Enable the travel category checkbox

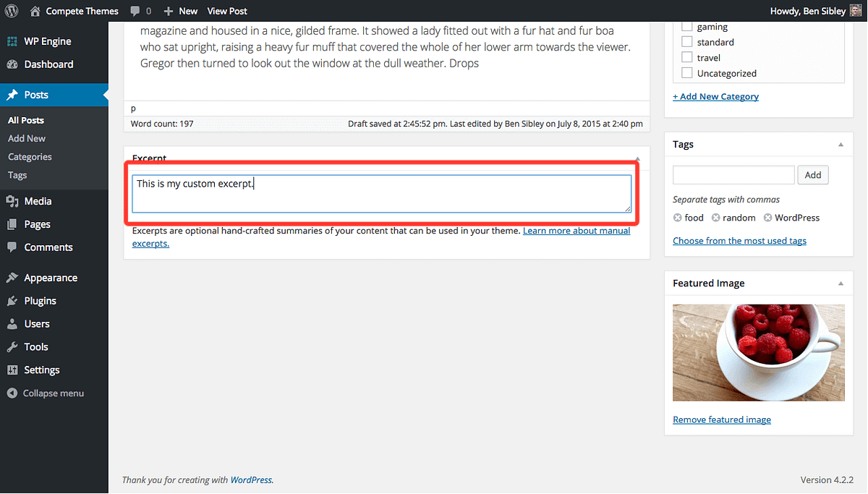click(686, 56)
